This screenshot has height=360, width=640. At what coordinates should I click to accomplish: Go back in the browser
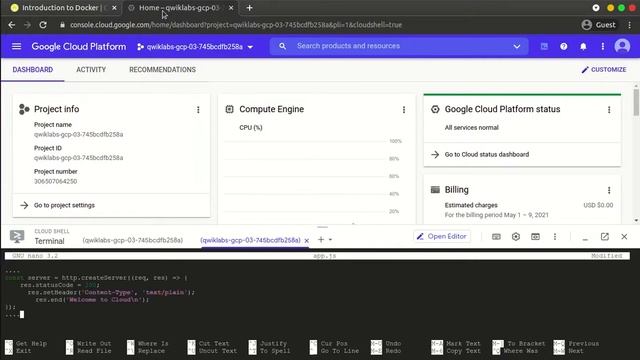11,25
